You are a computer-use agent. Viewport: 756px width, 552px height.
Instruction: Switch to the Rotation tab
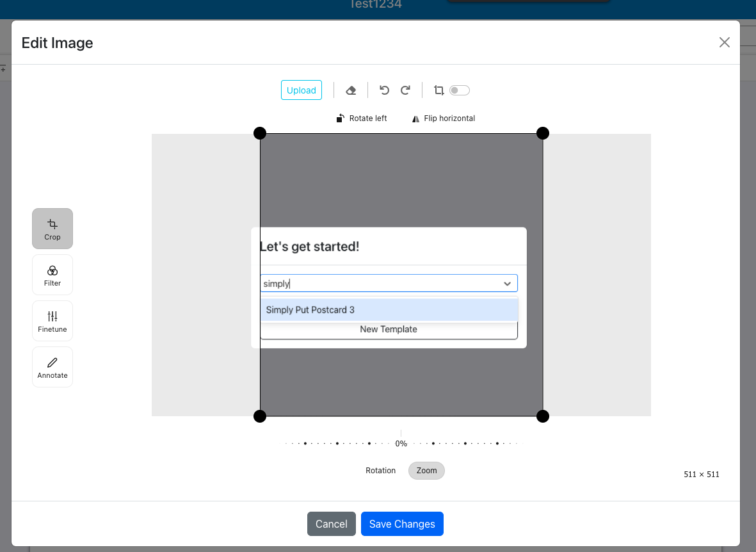[380, 471]
